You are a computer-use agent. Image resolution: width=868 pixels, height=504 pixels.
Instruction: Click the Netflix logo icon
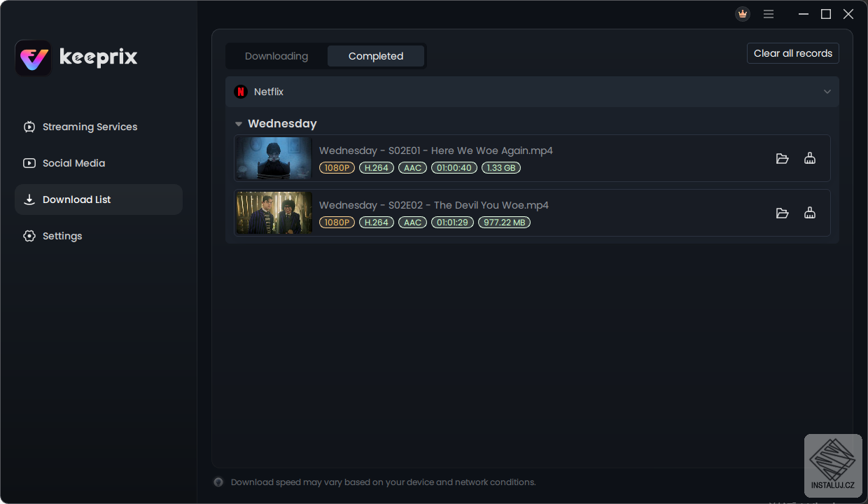(x=241, y=92)
